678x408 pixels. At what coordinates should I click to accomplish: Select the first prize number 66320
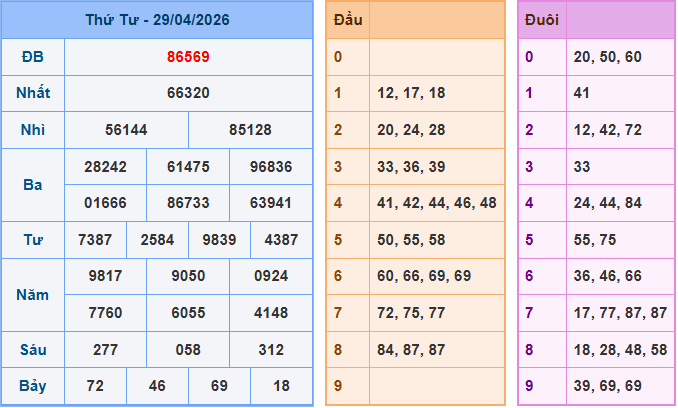pos(188,93)
